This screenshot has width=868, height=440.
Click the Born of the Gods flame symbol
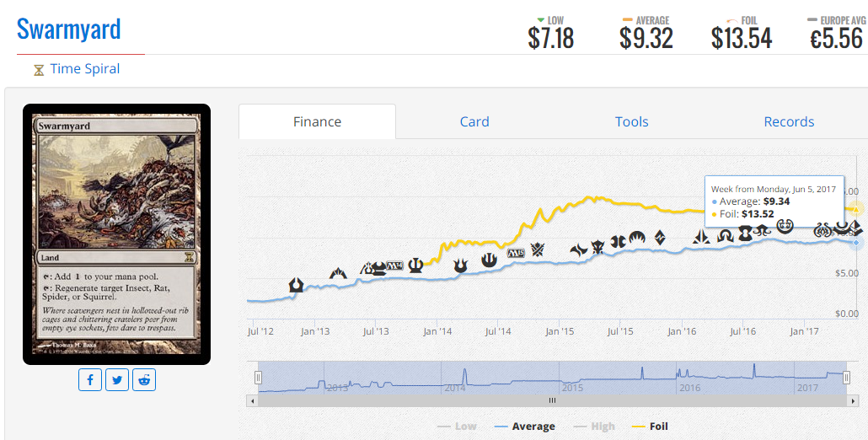pos(461,266)
